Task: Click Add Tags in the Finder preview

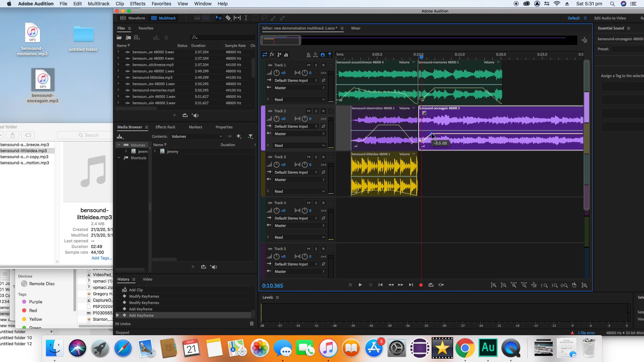Action: [101, 258]
